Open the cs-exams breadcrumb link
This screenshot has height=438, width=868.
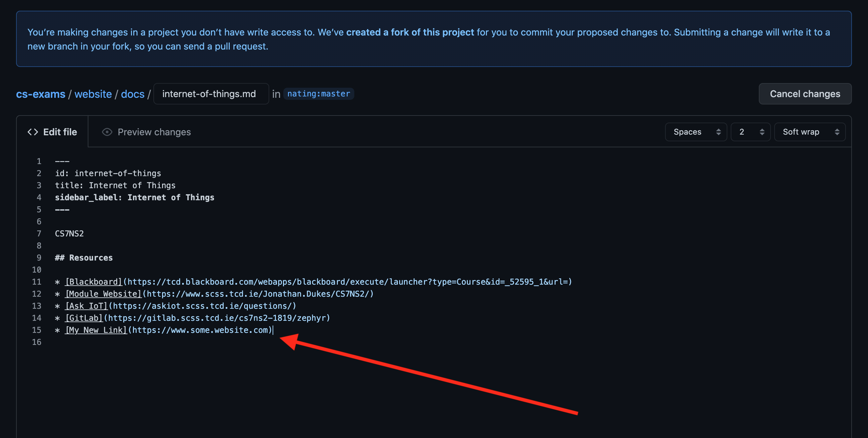point(41,94)
